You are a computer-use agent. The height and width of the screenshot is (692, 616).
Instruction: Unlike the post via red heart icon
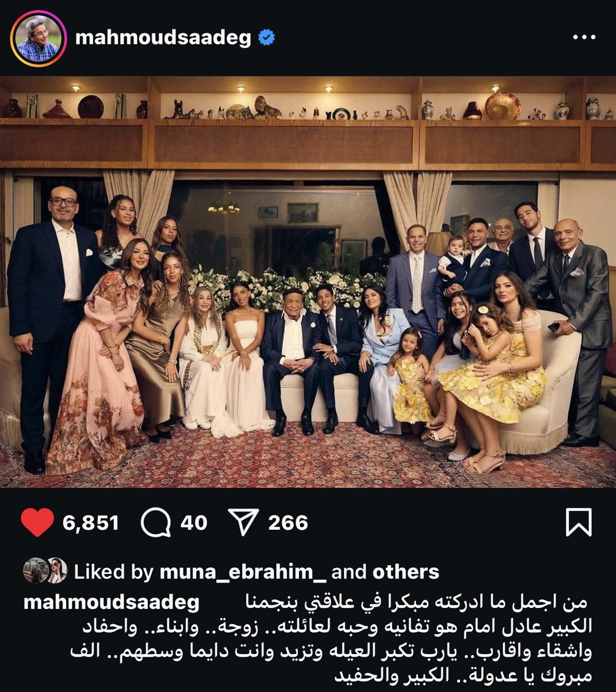[x=37, y=522]
